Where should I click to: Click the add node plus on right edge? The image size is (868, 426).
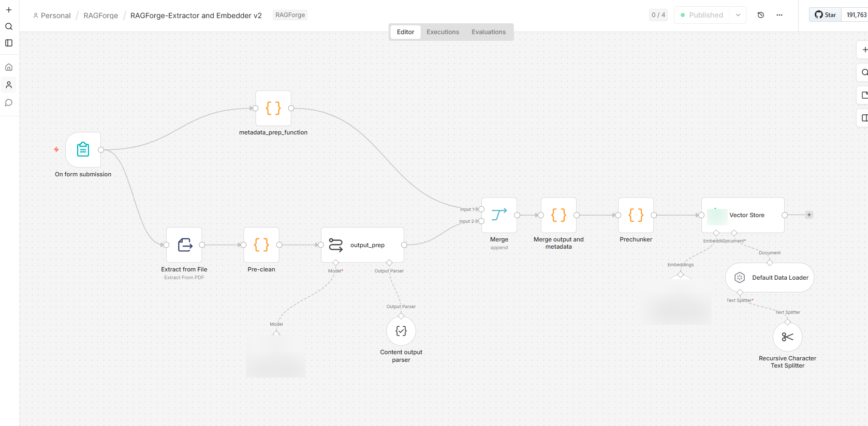tap(864, 50)
